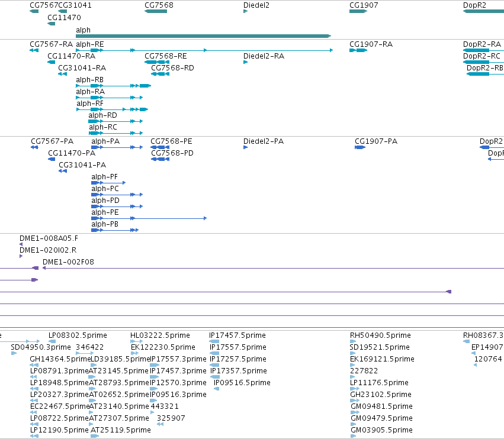Click transcript alph-RB label
Screen dimensions: 504x439
click(x=89, y=80)
